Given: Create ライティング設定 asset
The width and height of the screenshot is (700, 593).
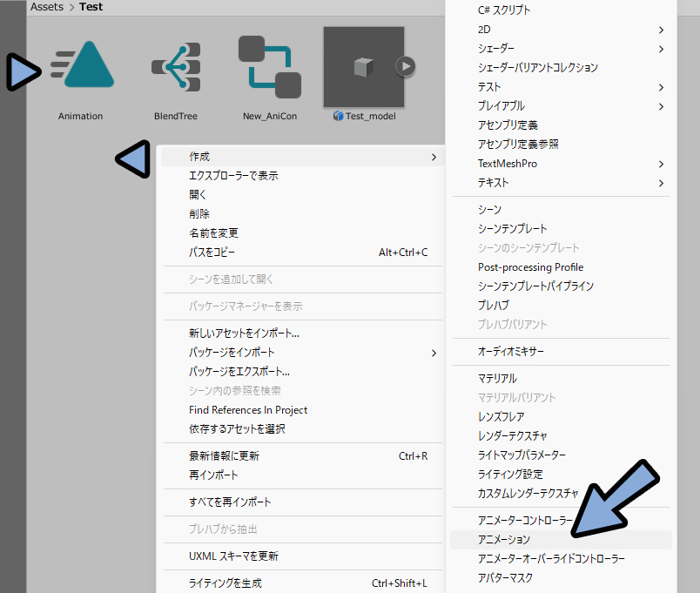Looking at the screenshot, I should pyautogui.click(x=562, y=475).
